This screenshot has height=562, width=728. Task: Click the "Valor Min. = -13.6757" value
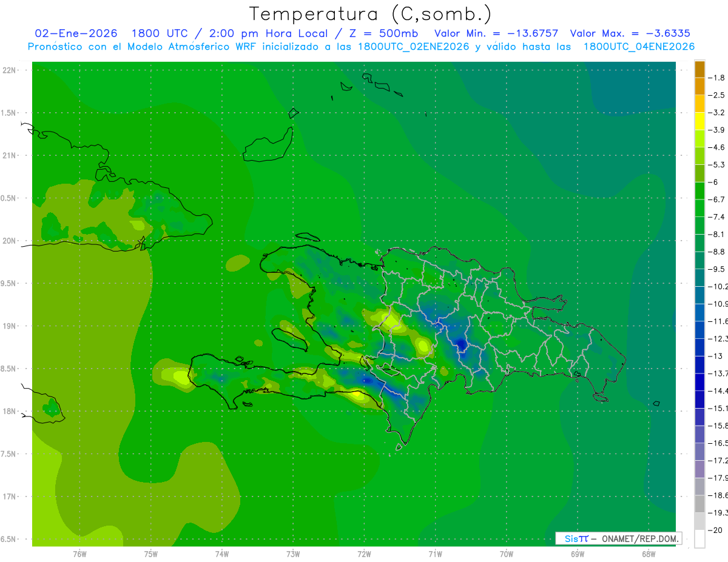(x=497, y=33)
